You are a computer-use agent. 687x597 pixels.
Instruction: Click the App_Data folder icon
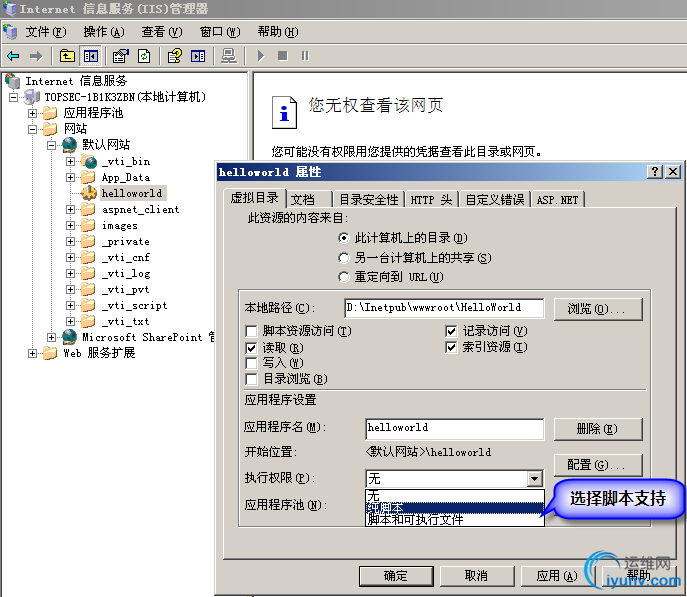(x=88, y=177)
